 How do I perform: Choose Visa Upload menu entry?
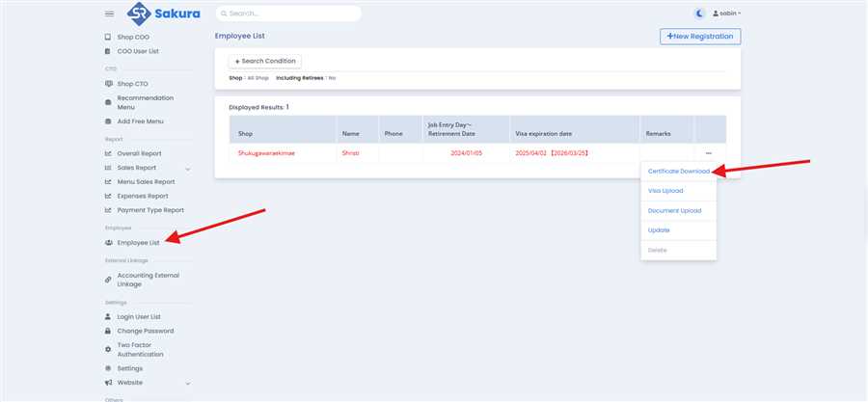tap(665, 191)
